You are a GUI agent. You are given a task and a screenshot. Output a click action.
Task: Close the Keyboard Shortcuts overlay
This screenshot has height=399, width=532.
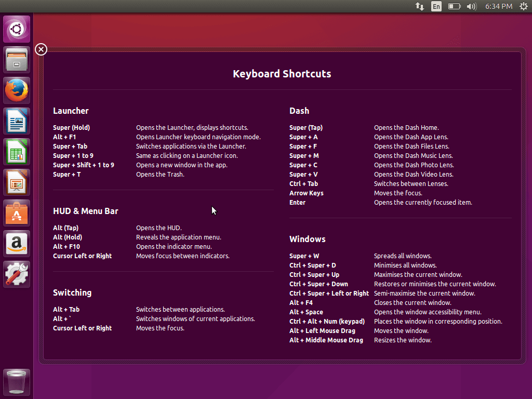pyautogui.click(x=41, y=49)
